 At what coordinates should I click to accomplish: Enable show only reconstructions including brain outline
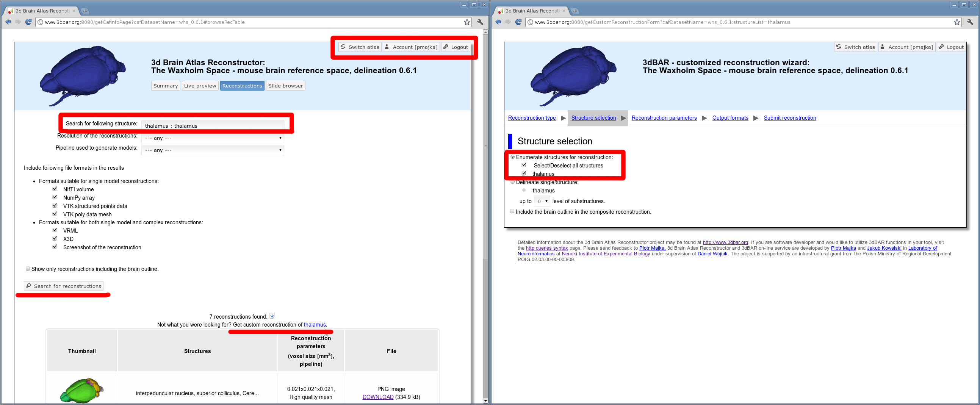28,269
